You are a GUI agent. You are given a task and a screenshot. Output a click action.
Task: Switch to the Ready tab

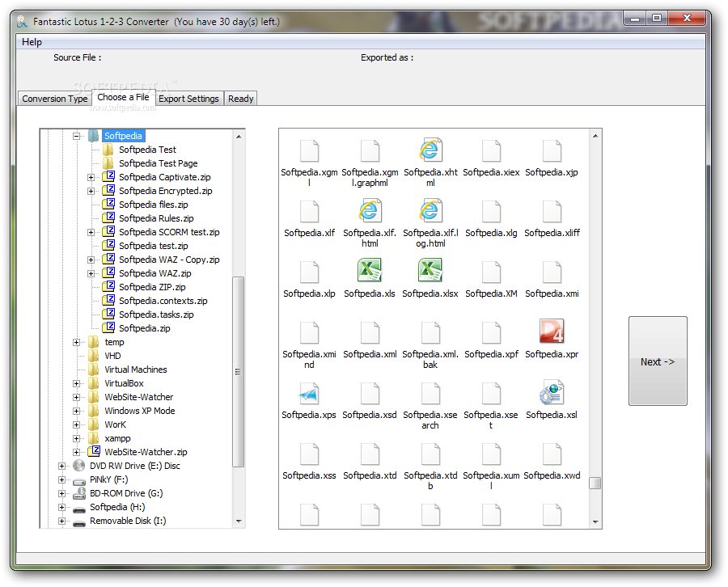tap(240, 99)
